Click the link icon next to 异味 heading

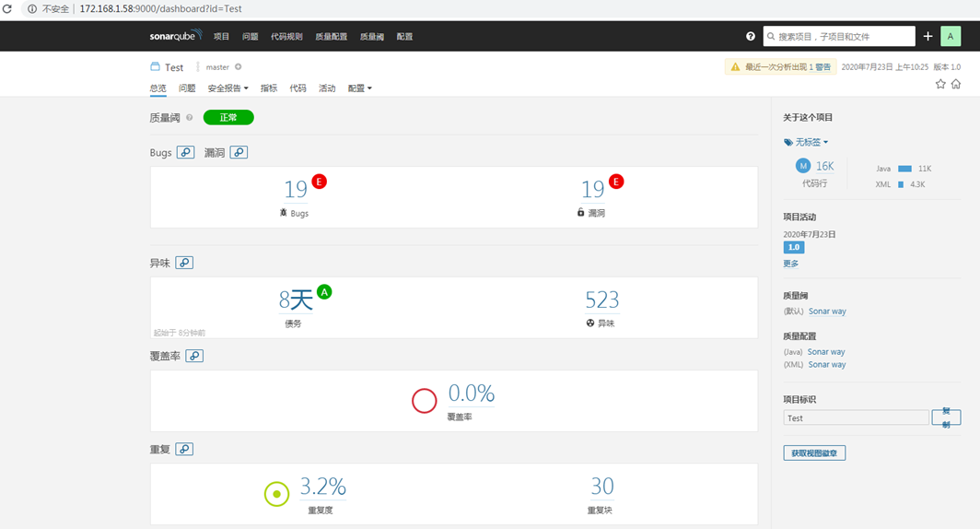184,263
